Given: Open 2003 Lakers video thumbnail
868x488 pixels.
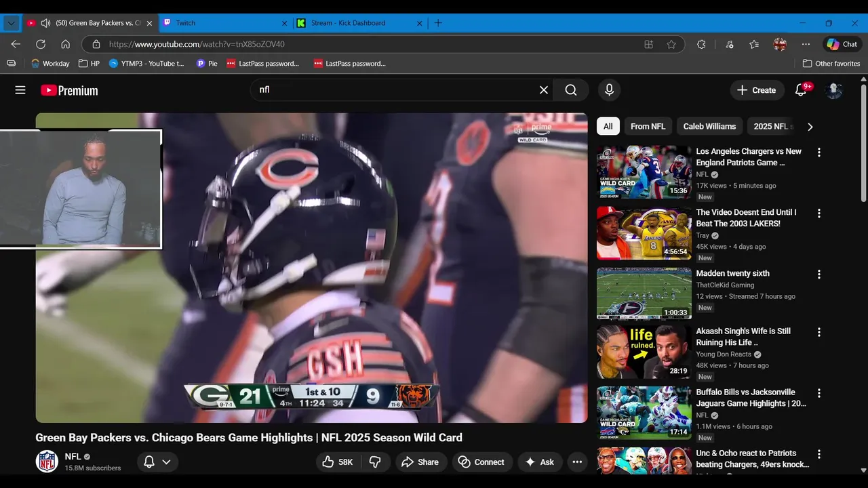Looking at the screenshot, I should 644,233.
